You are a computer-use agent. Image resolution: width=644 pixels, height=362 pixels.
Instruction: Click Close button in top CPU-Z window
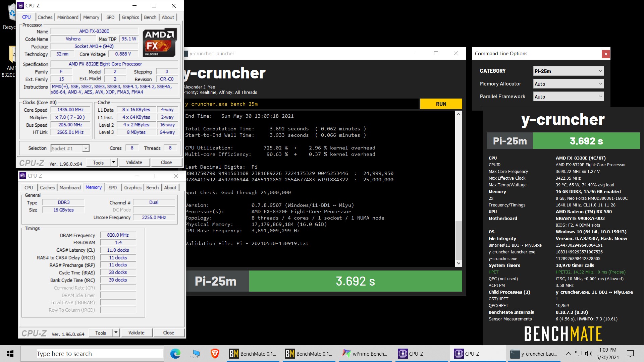click(166, 163)
